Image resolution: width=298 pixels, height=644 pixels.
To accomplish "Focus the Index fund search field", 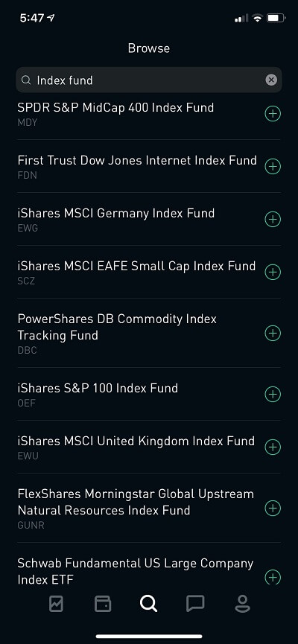I will click(x=149, y=80).
